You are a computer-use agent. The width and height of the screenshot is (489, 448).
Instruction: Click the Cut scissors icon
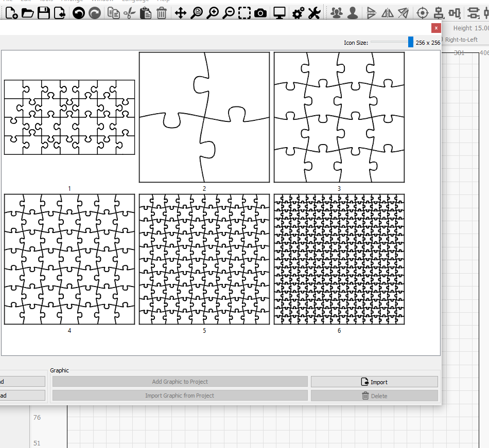pos(130,13)
